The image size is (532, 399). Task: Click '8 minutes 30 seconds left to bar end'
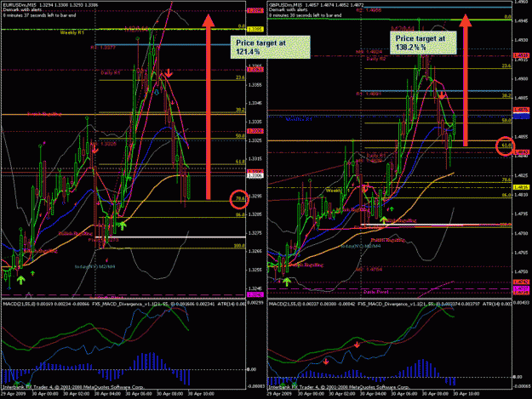306,15
